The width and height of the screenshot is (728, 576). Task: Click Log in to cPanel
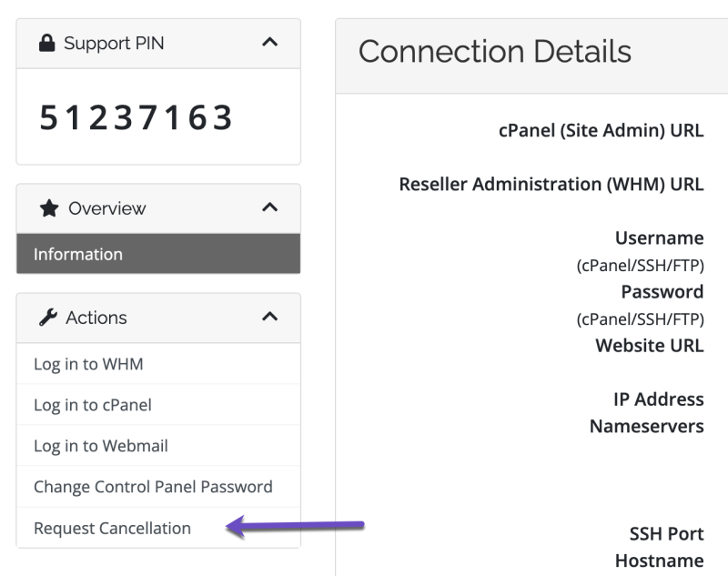(x=89, y=404)
